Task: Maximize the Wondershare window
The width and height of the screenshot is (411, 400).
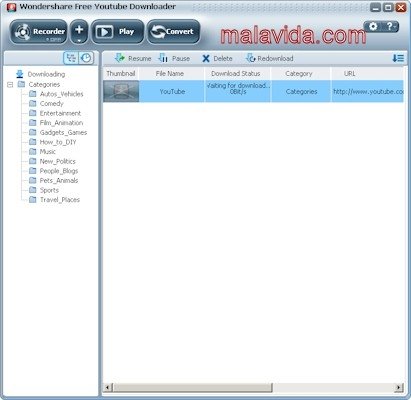Action: coord(388,7)
